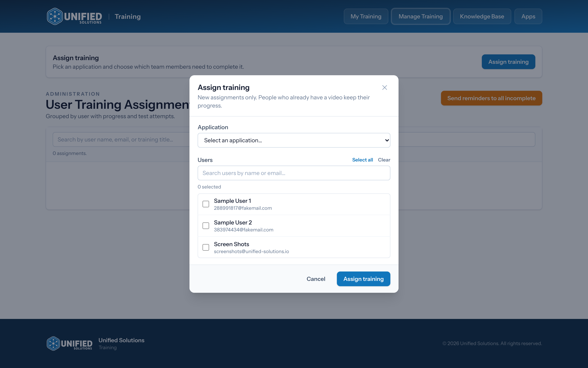Check the Sample User 2 checkbox

click(206, 226)
